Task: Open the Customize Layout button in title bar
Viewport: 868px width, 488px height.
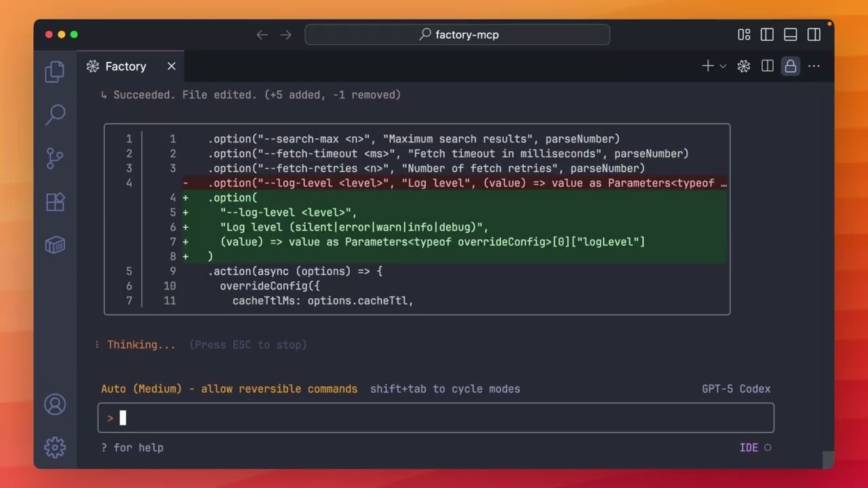Action: click(x=744, y=35)
